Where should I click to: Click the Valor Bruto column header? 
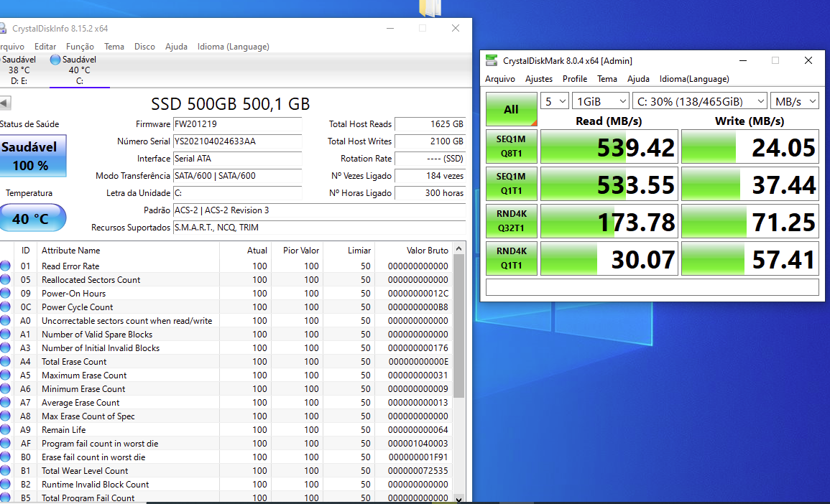[414, 250]
